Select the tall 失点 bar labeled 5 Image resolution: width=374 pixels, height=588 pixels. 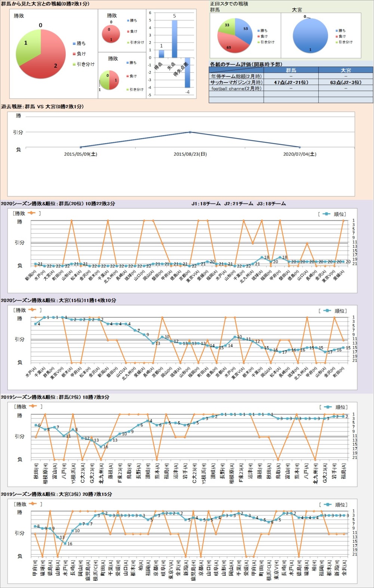[x=174, y=39]
